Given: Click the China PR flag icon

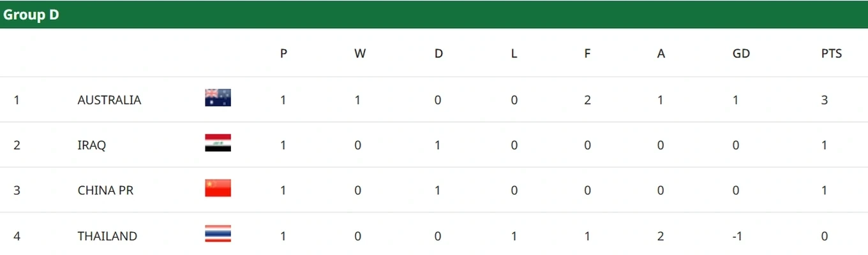Looking at the screenshot, I should pyautogui.click(x=218, y=188).
